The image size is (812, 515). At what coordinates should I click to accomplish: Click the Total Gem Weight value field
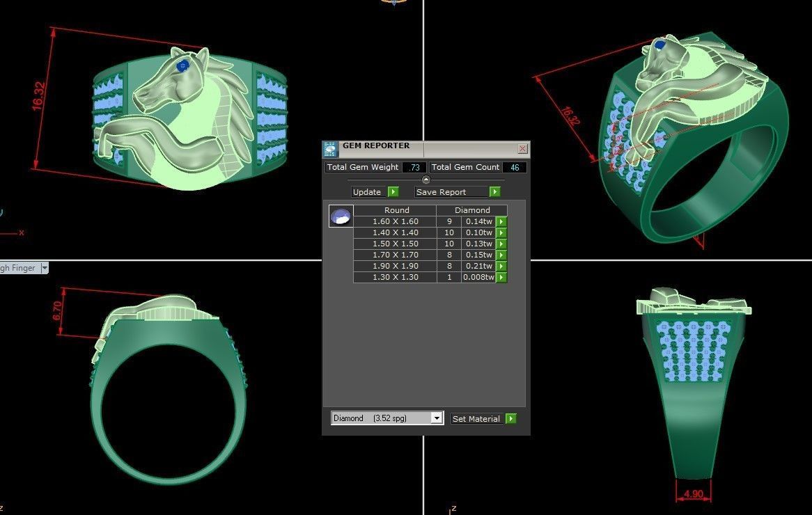point(414,167)
